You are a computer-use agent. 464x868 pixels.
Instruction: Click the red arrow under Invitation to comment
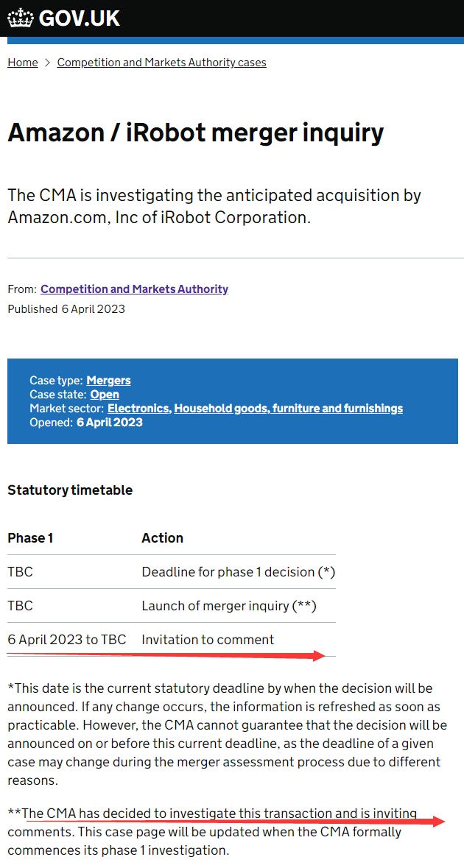point(166,655)
